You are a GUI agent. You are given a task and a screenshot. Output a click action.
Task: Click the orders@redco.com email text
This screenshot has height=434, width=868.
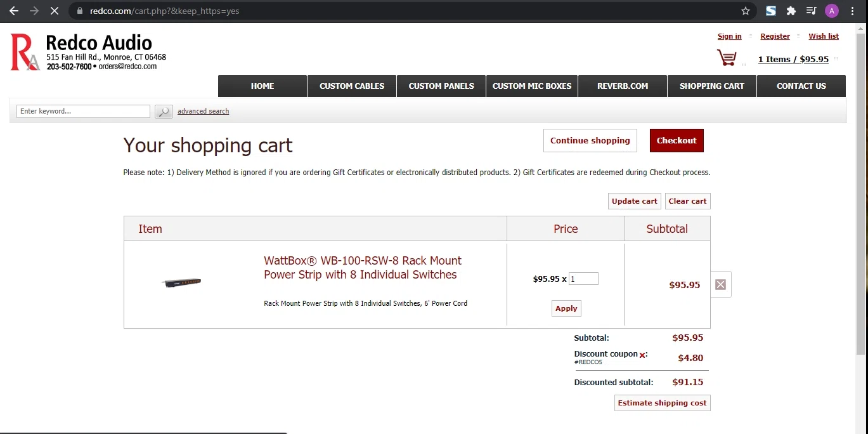pos(127,66)
